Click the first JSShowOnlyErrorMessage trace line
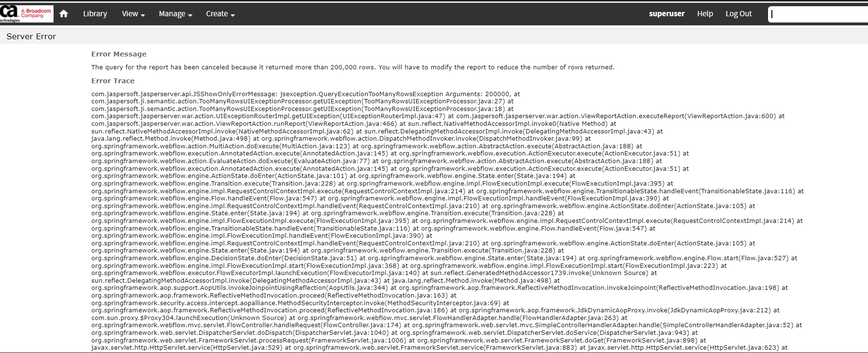This screenshot has height=353, width=868. tap(306, 94)
